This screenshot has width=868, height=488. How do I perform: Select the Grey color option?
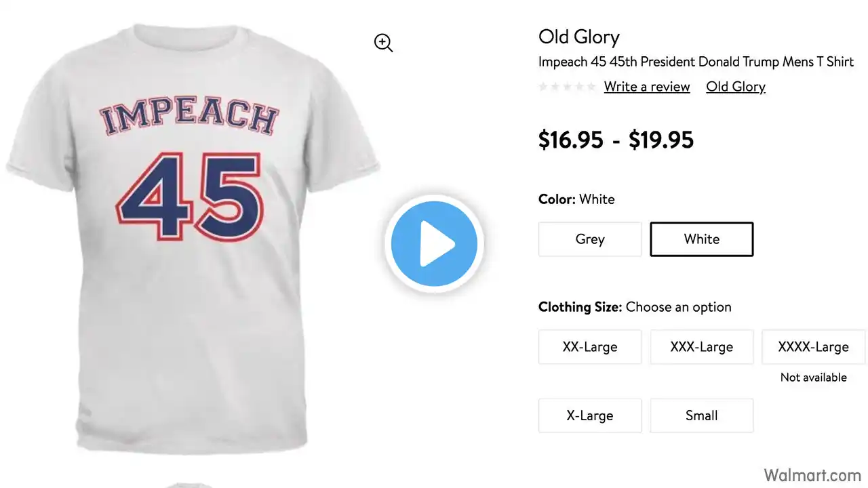pyautogui.click(x=590, y=239)
